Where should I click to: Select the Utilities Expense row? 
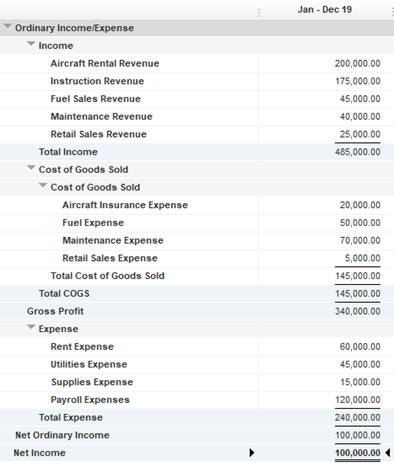(197, 364)
